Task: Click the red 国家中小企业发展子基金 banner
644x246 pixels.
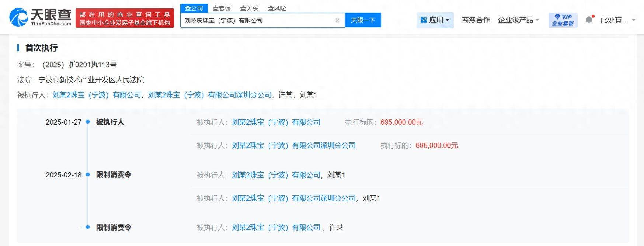Action: (x=125, y=18)
